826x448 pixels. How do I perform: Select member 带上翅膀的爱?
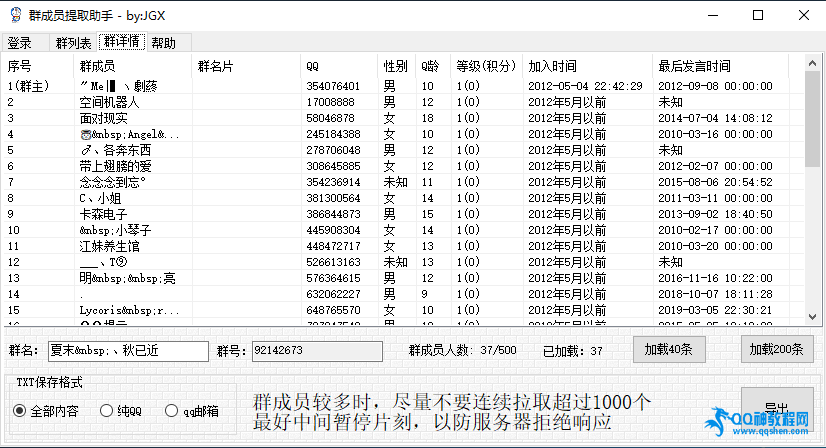pos(115,166)
